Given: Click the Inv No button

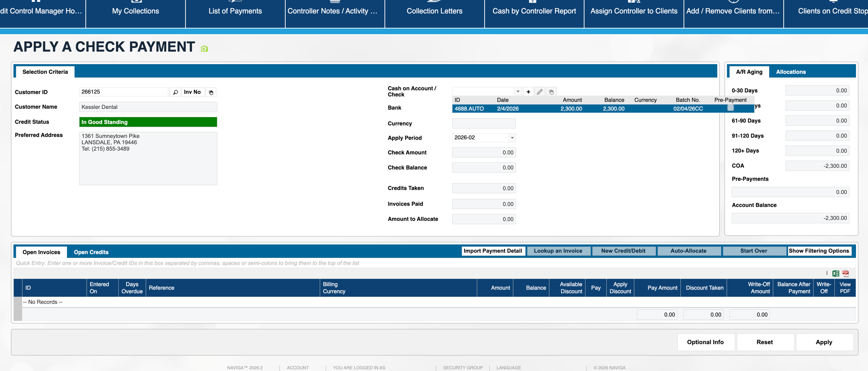Looking at the screenshot, I should pyautogui.click(x=192, y=92).
